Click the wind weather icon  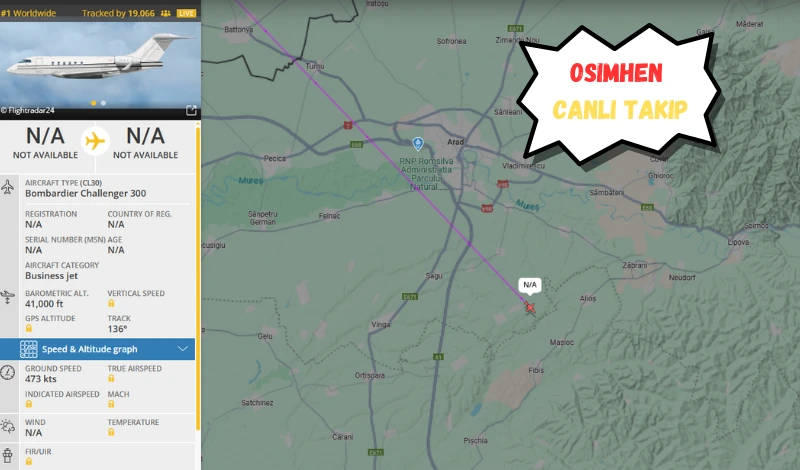click(x=8, y=427)
